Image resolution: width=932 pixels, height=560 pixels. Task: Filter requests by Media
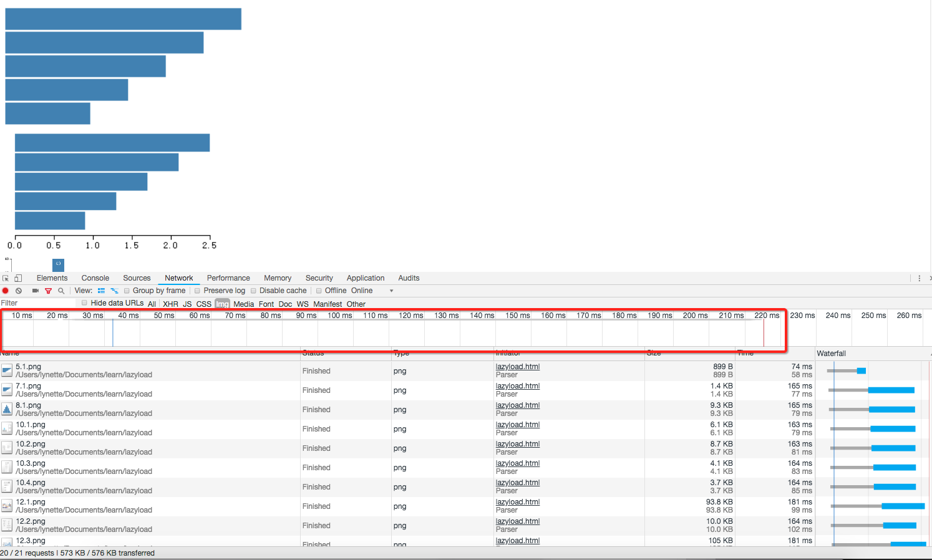point(244,304)
